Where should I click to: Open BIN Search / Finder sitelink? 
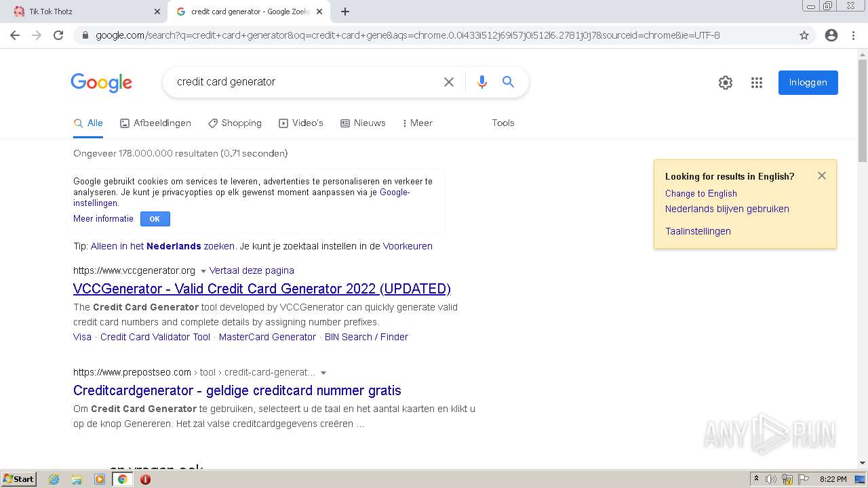[366, 337]
